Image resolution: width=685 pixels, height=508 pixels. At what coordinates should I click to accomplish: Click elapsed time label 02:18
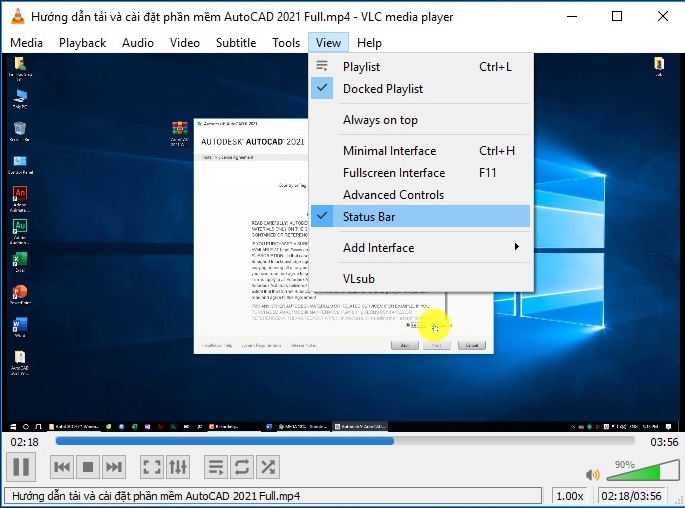point(24,442)
